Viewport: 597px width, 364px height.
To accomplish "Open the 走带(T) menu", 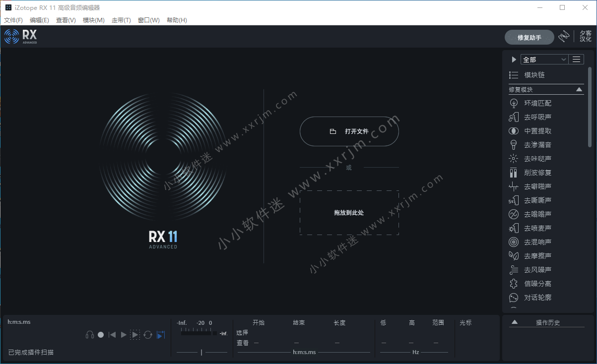I will click(x=121, y=20).
